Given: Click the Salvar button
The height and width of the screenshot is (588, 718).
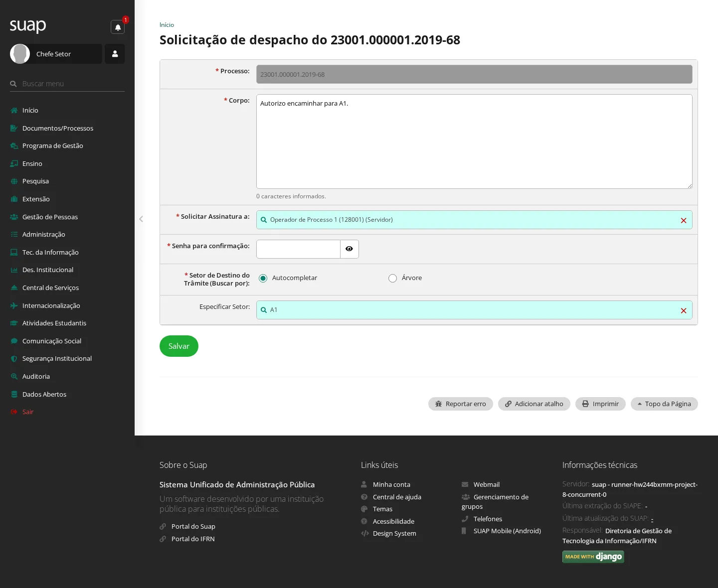Looking at the screenshot, I should [179, 346].
